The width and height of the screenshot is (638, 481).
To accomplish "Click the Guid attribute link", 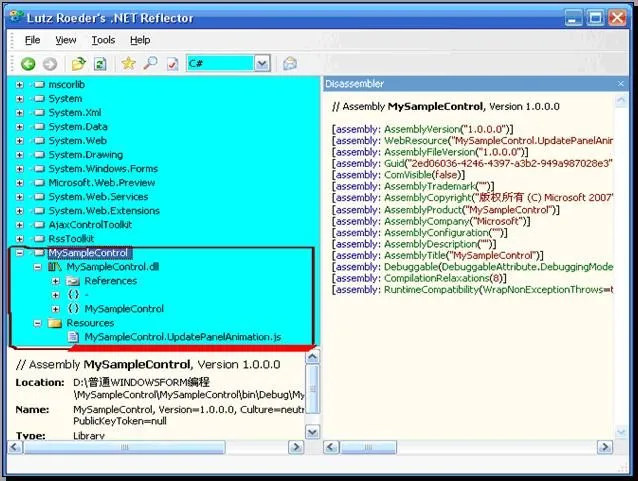I will pyautogui.click(x=394, y=164).
